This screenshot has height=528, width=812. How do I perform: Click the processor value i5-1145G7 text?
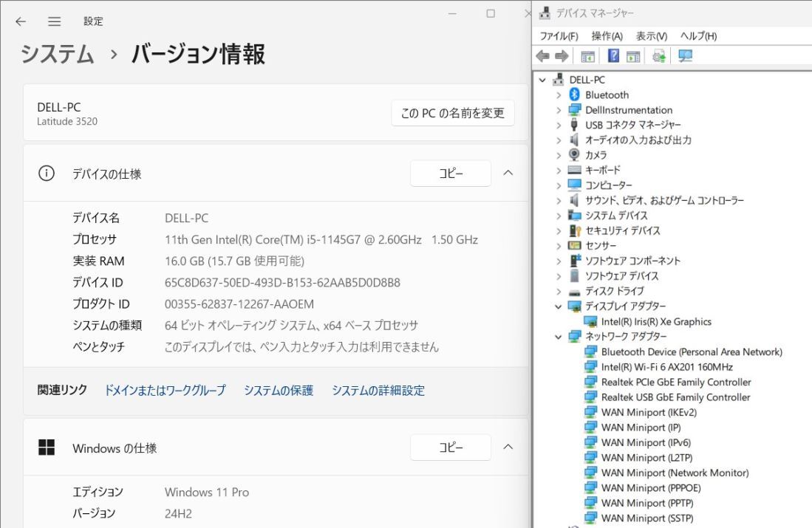click(x=321, y=240)
